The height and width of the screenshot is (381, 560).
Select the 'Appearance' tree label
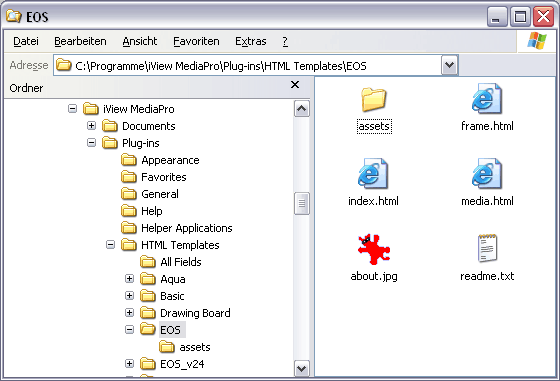tap(170, 160)
